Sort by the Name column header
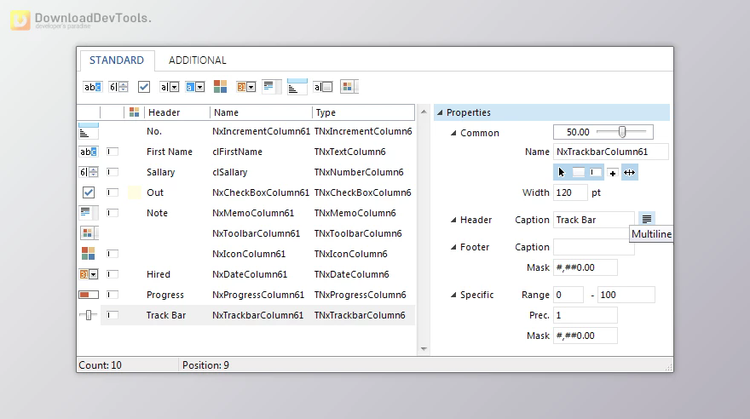The height and width of the screenshot is (419, 750). [x=261, y=112]
